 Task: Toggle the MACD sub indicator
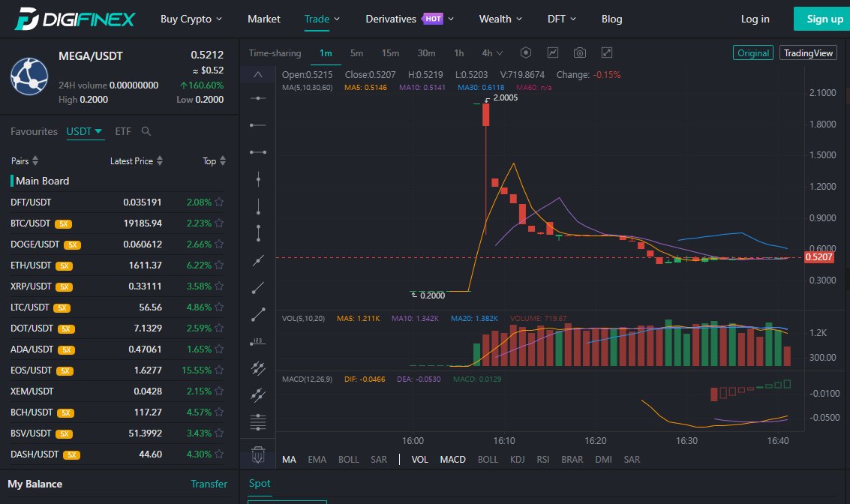tap(452, 460)
